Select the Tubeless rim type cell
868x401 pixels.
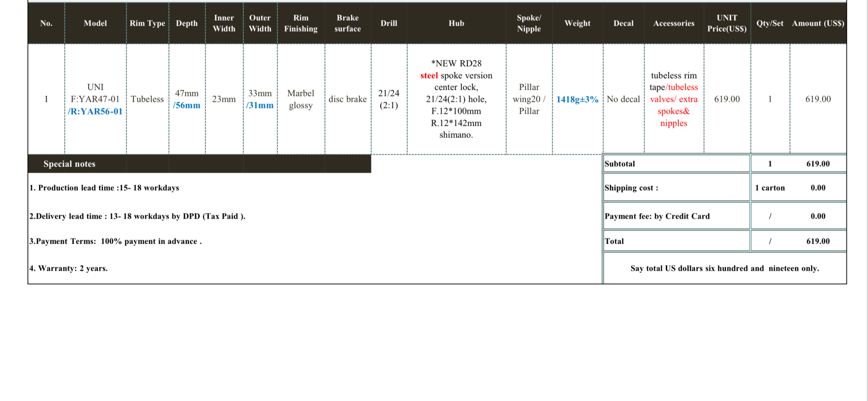click(x=147, y=99)
